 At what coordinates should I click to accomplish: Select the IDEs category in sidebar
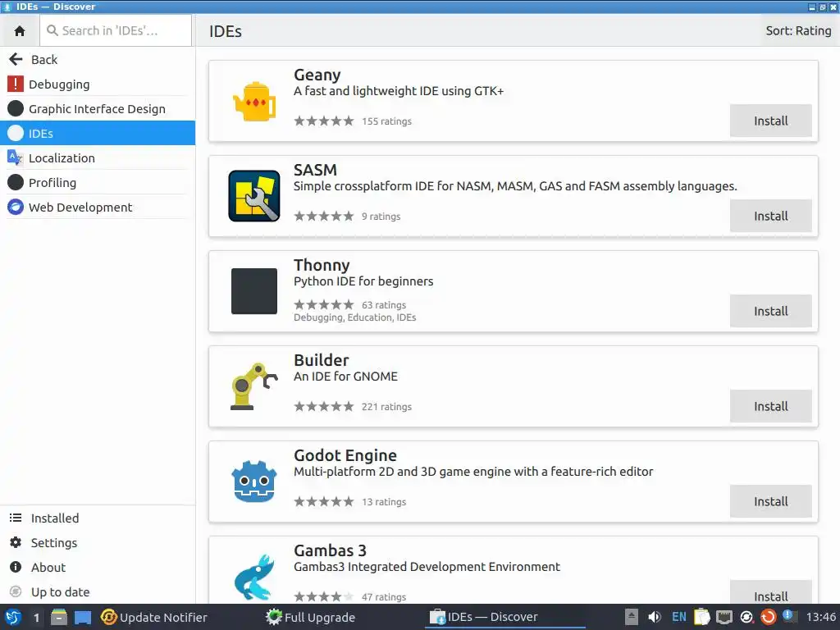[x=98, y=134]
